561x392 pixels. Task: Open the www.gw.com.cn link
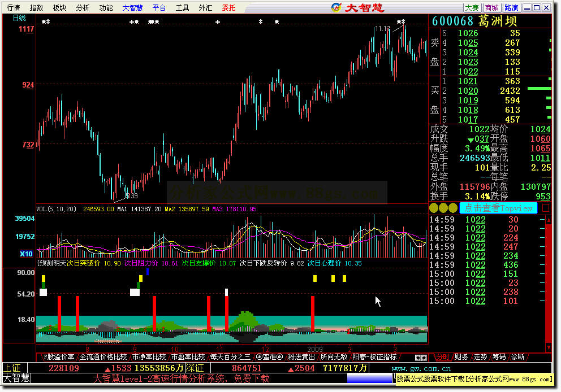(x=421, y=368)
